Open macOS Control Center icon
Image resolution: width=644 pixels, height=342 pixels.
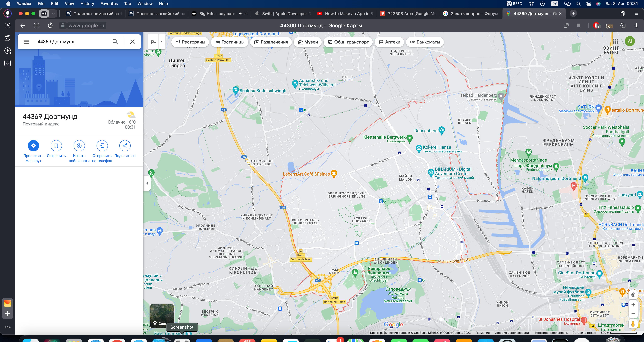(588, 3)
